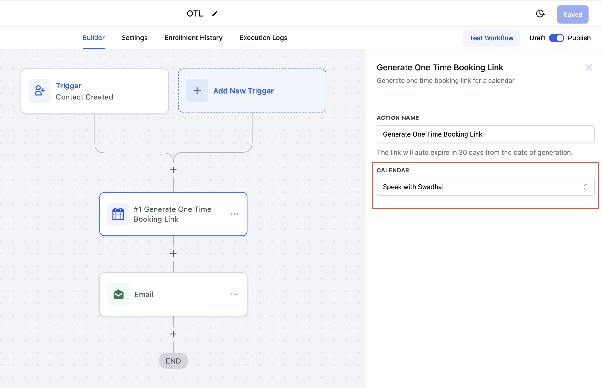Open the #1 Generate One Time Booking Link step
Viewport: 602px width, 388px height.
coord(173,214)
